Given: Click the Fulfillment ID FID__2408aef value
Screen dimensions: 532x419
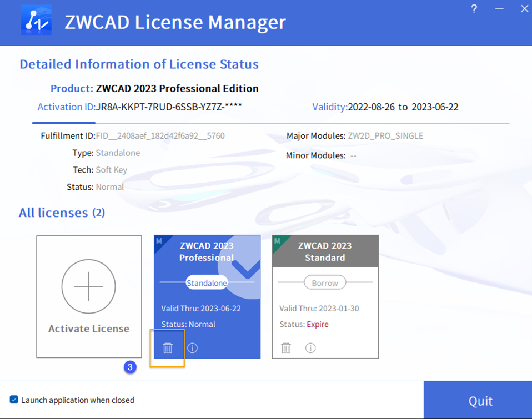Looking at the screenshot, I should point(160,136).
